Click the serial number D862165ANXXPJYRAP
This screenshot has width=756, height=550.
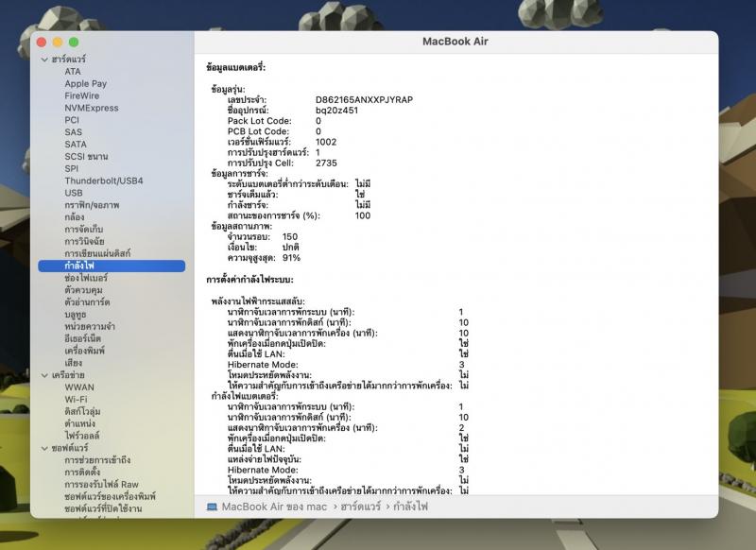click(364, 100)
